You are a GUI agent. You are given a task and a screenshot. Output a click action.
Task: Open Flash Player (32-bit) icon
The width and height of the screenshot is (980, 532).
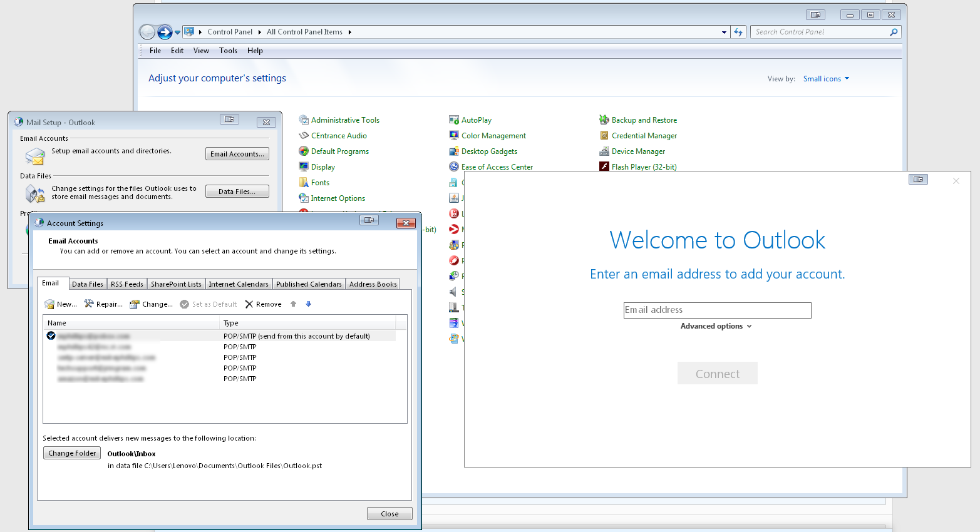tap(604, 166)
